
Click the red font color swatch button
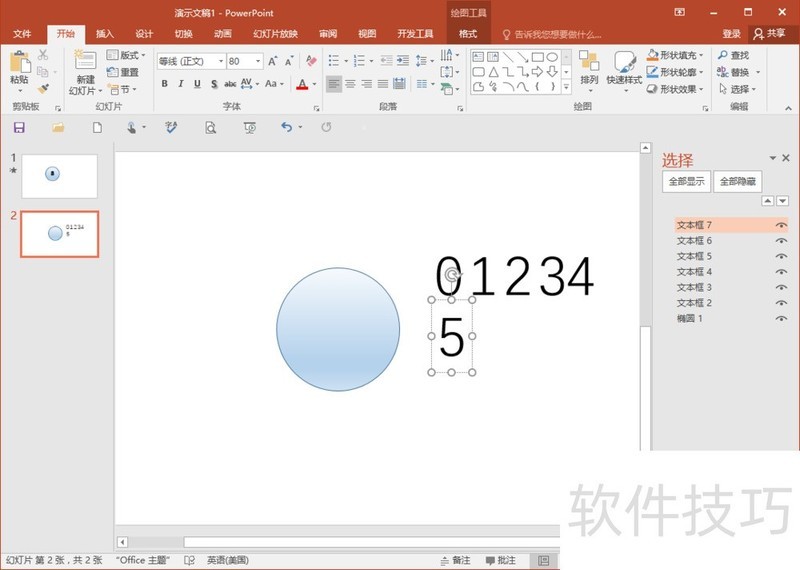(x=303, y=84)
